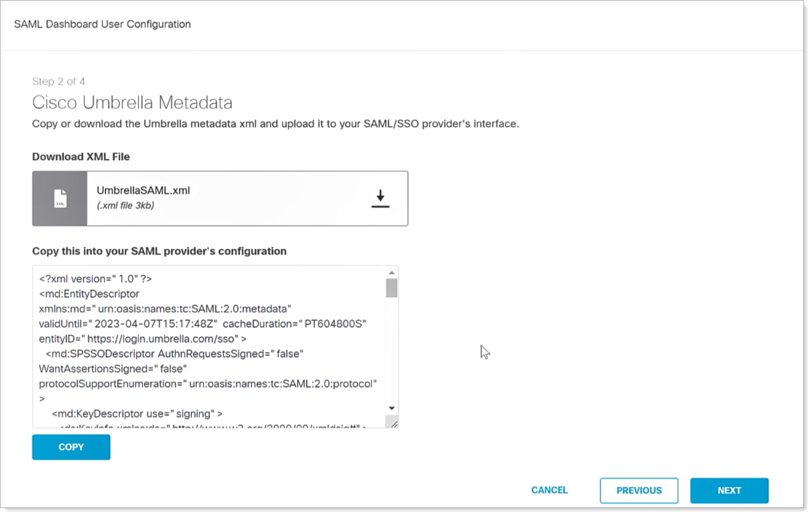Download the UmbrellaSAML.xml file via arrow icon
812x516 pixels.
380,199
